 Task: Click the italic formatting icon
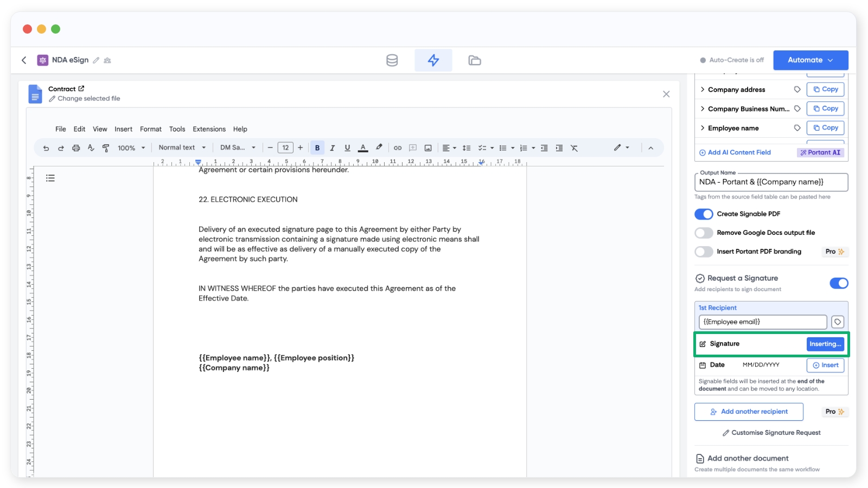(332, 148)
